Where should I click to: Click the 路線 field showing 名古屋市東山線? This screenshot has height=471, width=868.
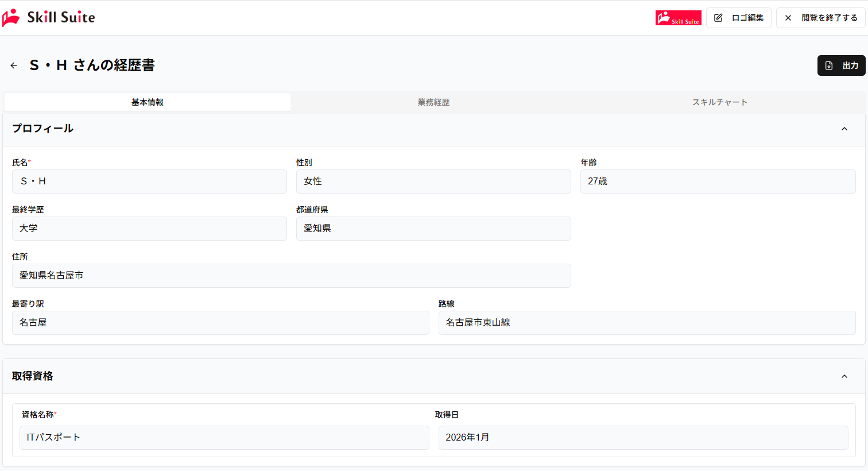click(647, 323)
